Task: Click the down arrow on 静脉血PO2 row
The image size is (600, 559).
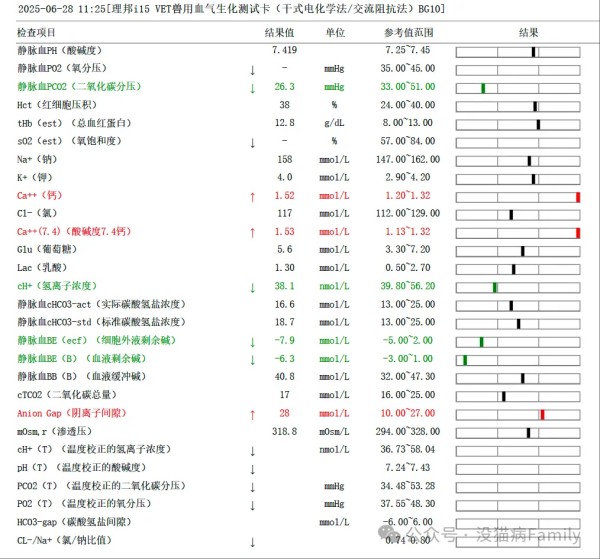Action: (x=253, y=70)
